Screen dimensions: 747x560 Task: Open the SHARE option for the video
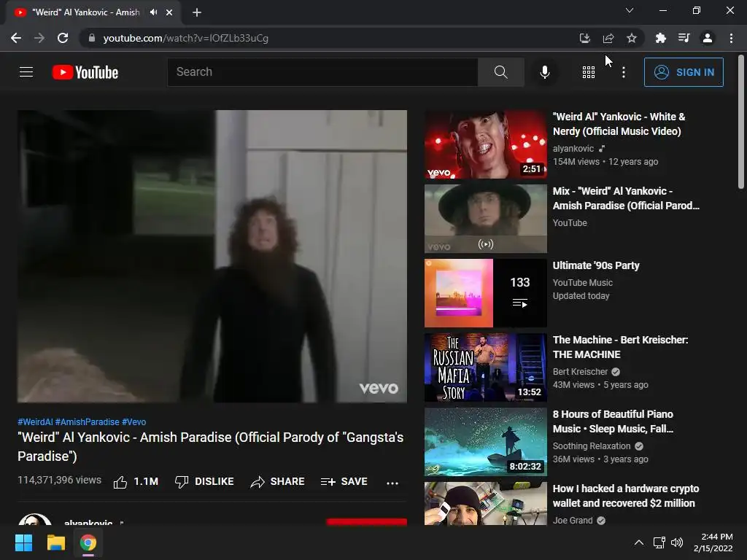click(277, 482)
